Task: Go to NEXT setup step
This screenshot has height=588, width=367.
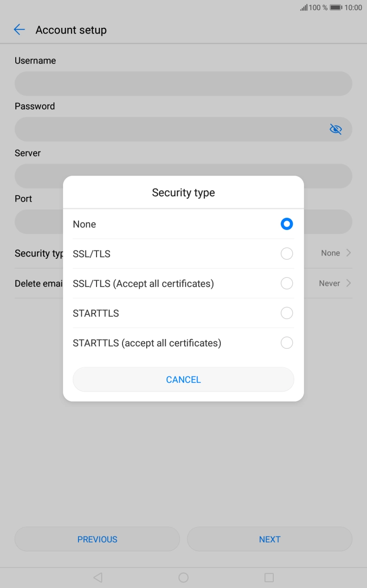Action: click(x=270, y=539)
